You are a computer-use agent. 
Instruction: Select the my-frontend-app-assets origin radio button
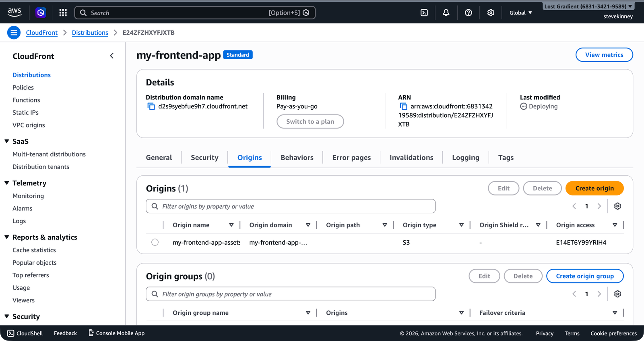155,242
